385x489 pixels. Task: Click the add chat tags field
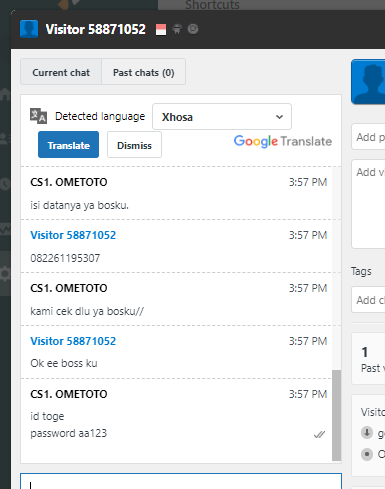368,300
